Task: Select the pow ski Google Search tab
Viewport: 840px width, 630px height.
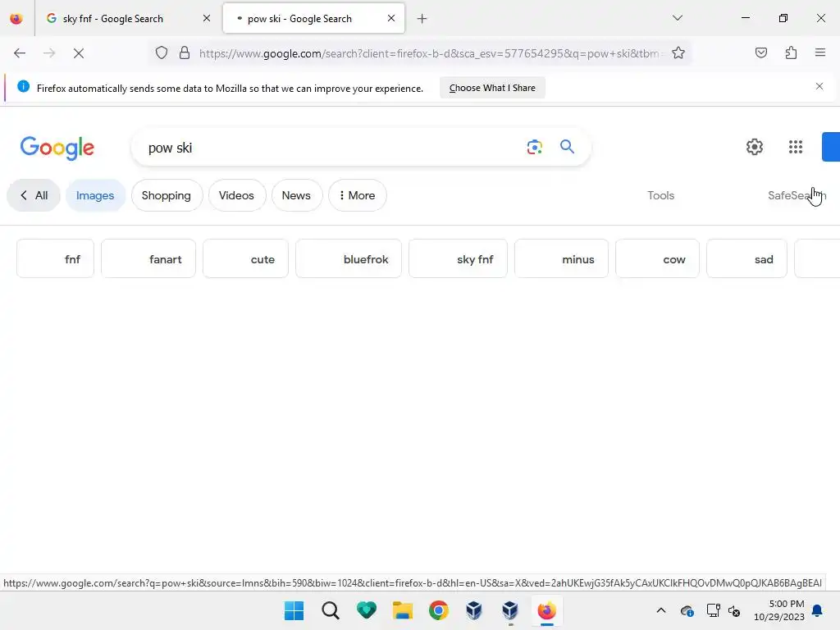Action: coord(313,19)
